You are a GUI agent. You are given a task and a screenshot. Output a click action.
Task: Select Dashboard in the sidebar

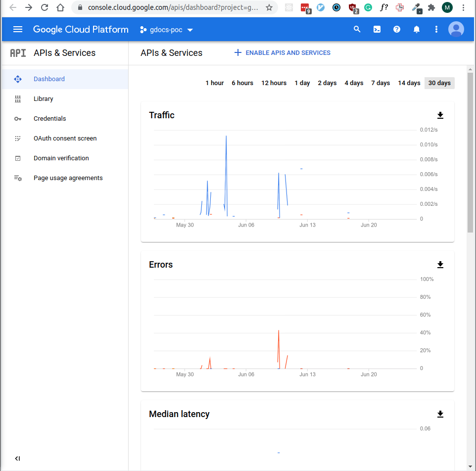65,79
